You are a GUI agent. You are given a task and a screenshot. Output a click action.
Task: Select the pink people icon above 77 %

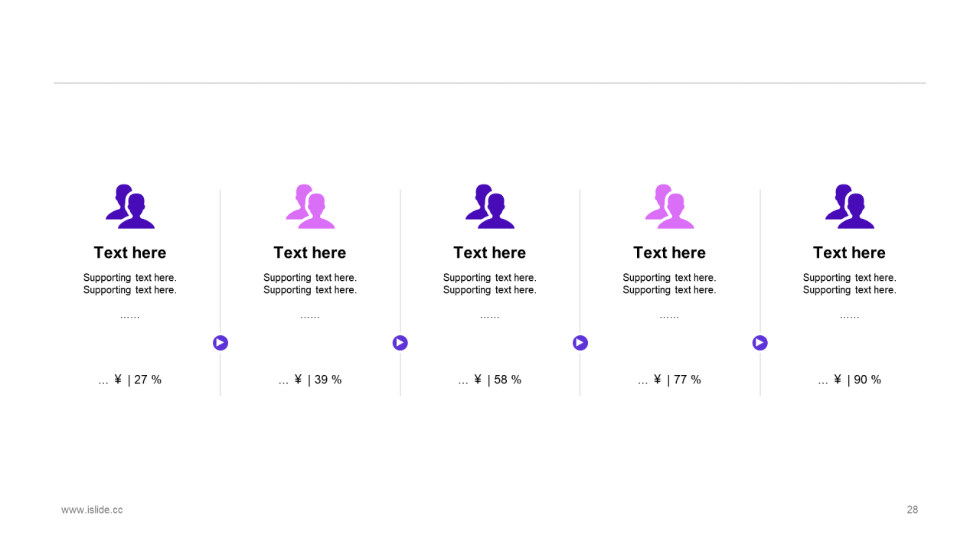click(670, 207)
